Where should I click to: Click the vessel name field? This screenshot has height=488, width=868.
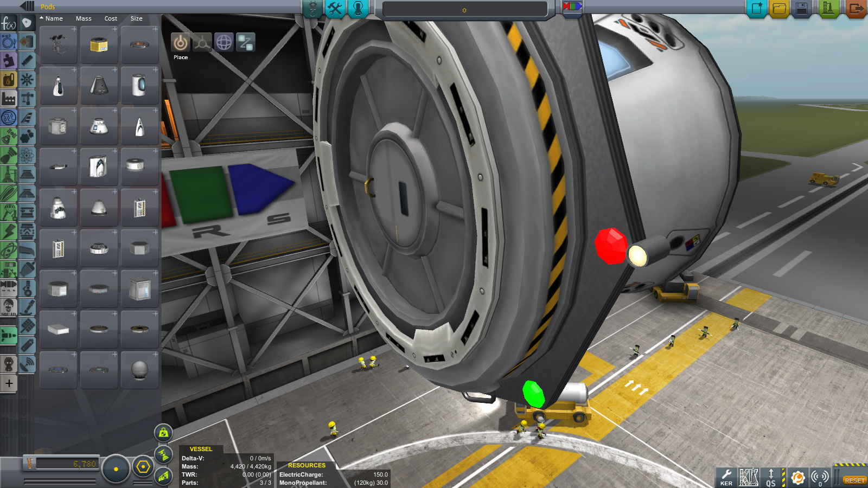[464, 10]
